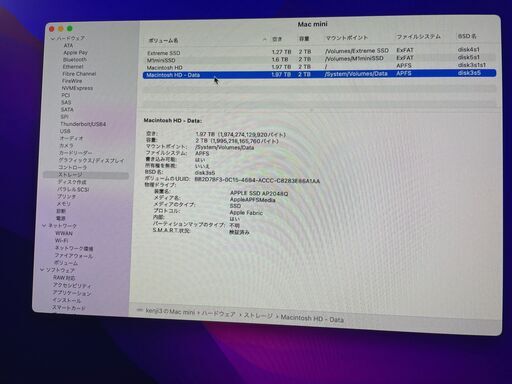Open インストール in the sidebar
Viewport: 512px width, 384px height.
(x=66, y=300)
